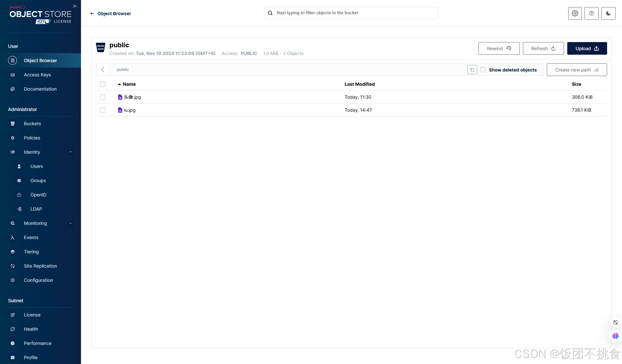Click back arrow next to Object Browser

92,14
